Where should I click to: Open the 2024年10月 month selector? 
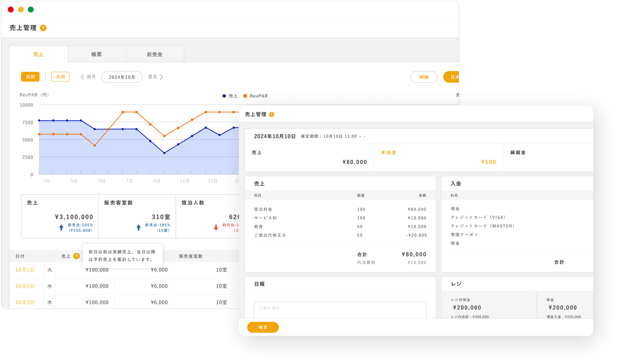(122, 77)
